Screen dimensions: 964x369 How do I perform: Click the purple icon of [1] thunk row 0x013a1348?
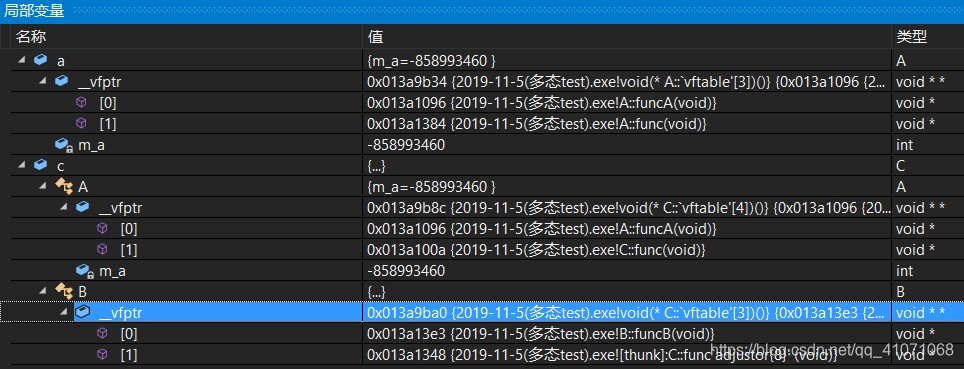coord(102,354)
